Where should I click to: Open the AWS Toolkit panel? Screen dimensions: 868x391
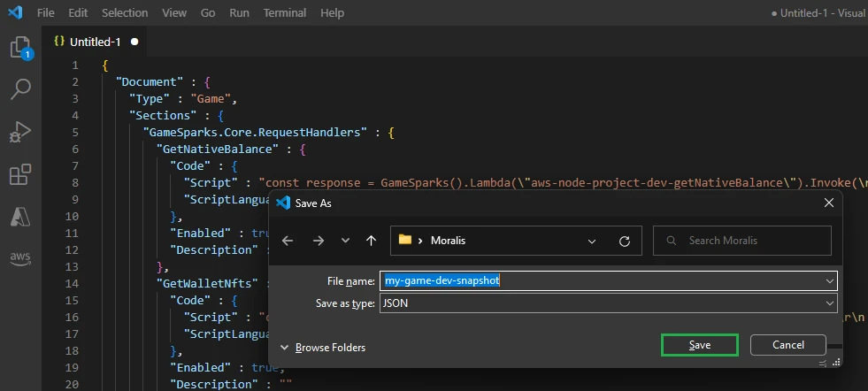[x=19, y=257]
